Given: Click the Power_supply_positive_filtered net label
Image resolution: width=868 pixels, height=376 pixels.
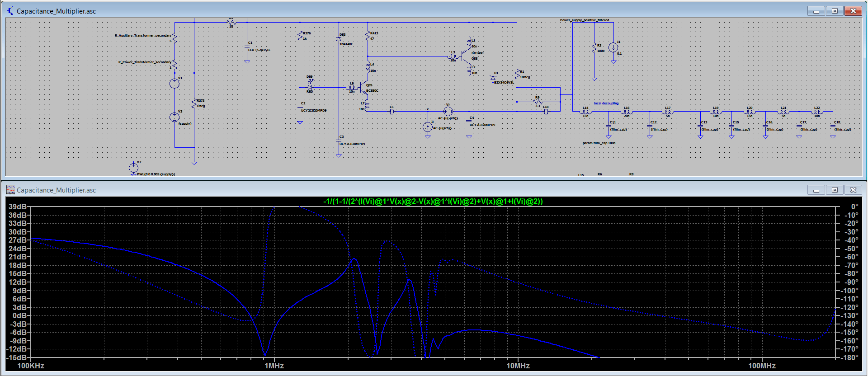Looking at the screenshot, I should click(x=585, y=20).
